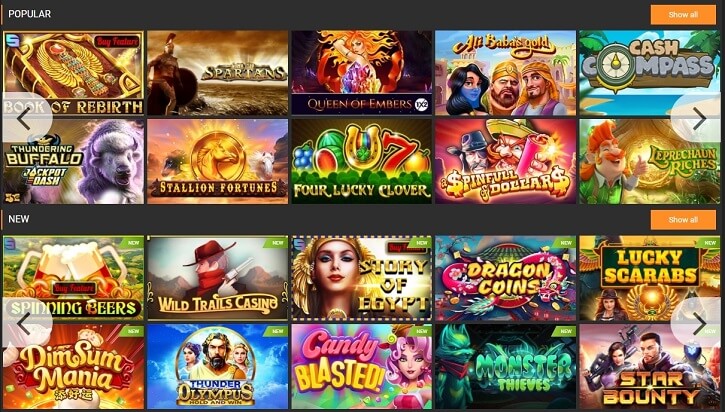This screenshot has width=725, height=412.
Task: Open the Story of Egypt slot
Action: tap(362, 278)
